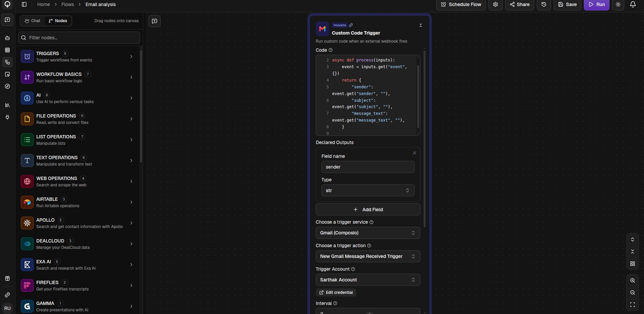Click the WORKFLOW BASICS arrows icon
The width and height of the screenshot is (644, 314).
[x=27, y=77]
